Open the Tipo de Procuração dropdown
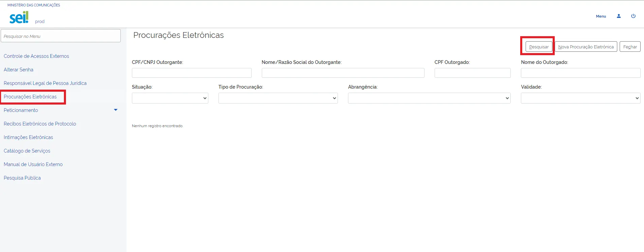Viewport: 644px width, 252px height. point(278,98)
